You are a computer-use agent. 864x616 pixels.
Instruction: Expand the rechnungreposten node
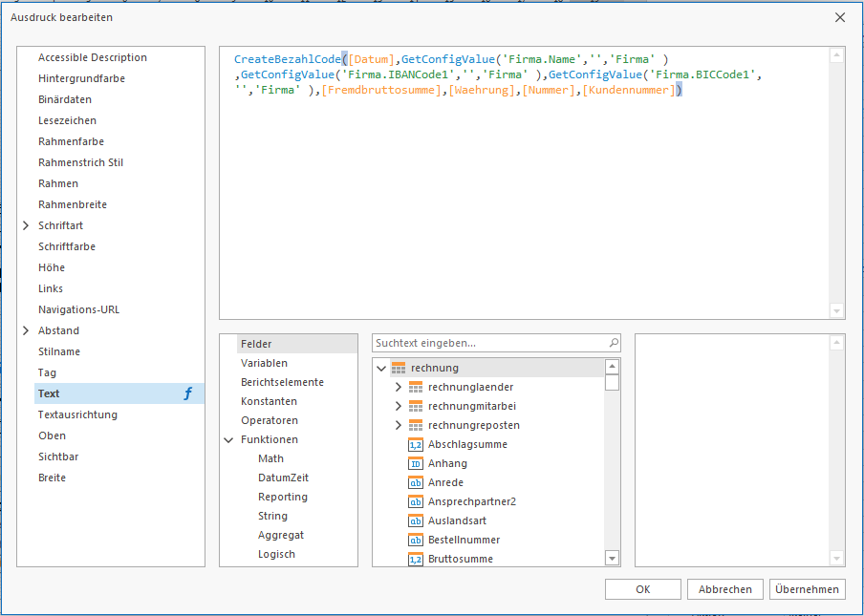point(399,425)
